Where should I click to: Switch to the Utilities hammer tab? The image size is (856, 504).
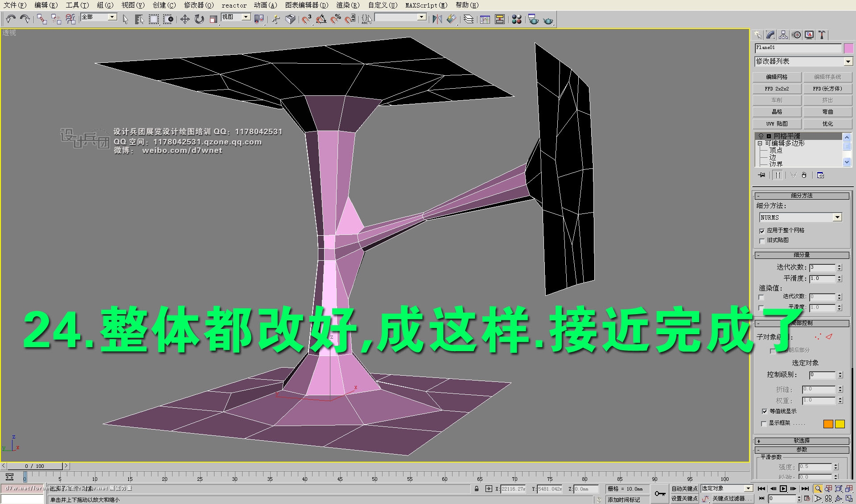[x=822, y=35]
